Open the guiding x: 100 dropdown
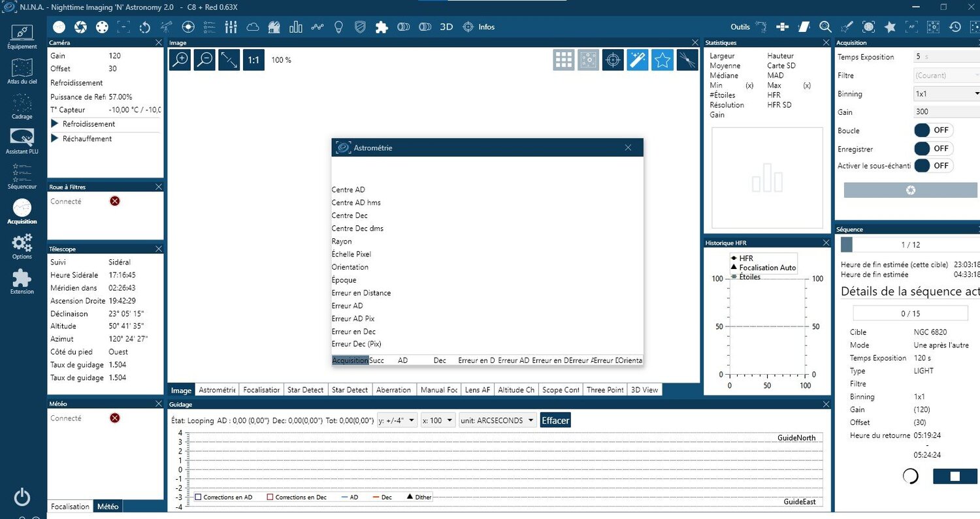Image resolution: width=980 pixels, height=519 pixels. tap(438, 420)
